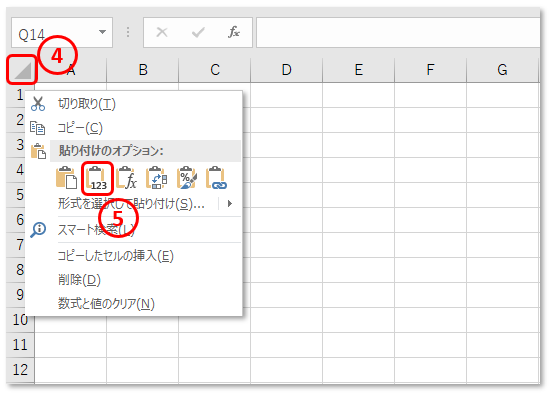550x394 pixels.
Task: Click the formula bar Enter checkmark icon
Action: (x=198, y=33)
